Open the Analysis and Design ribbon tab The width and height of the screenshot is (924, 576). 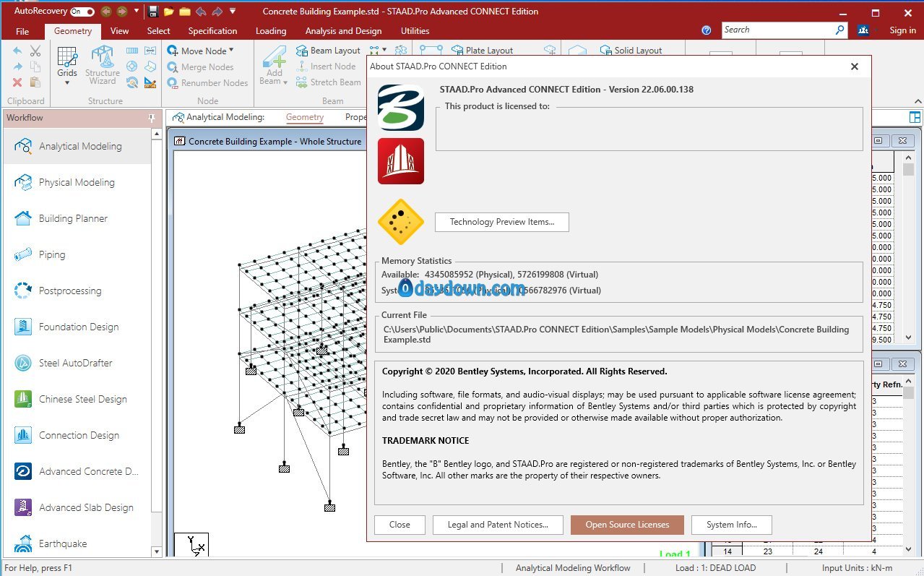pos(344,31)
